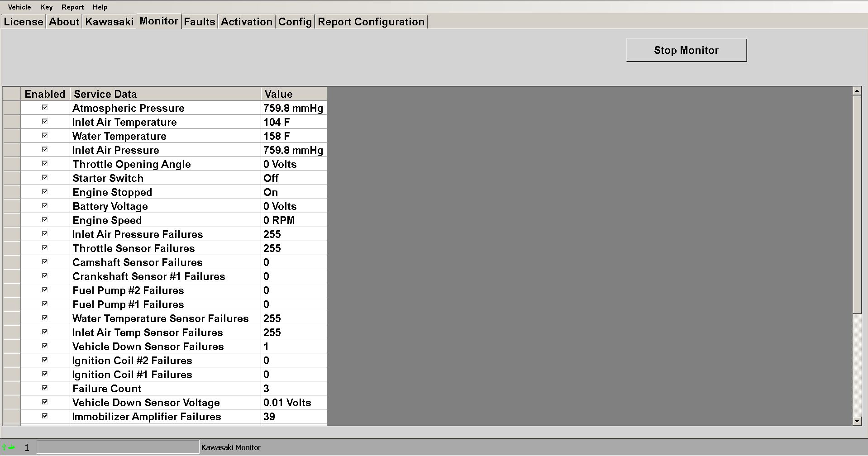Select Battery Voltage row label

click(x=110, y=206)
